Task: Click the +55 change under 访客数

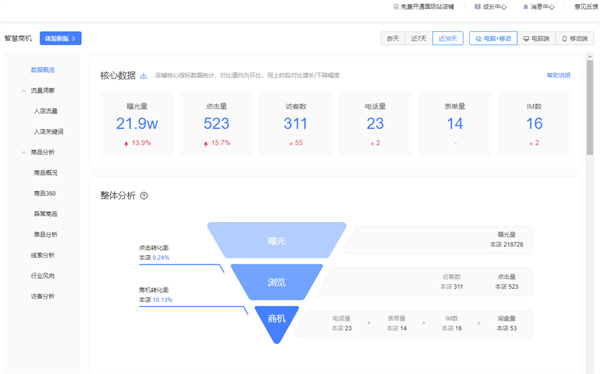Action: [296, 143]
